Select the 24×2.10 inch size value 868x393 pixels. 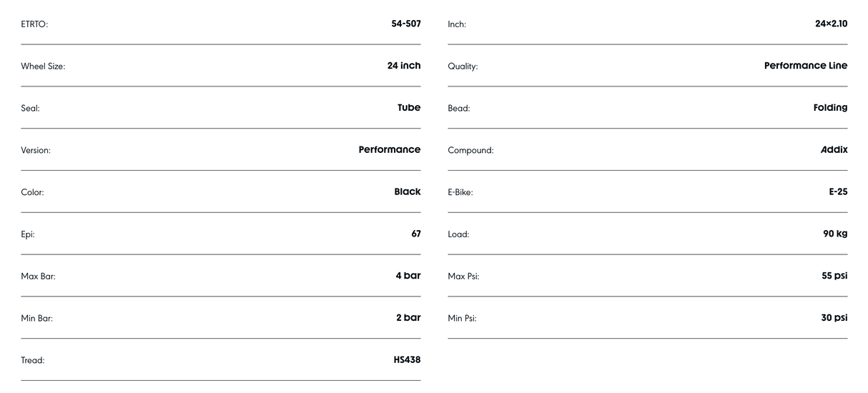click(x=831, y=24)
